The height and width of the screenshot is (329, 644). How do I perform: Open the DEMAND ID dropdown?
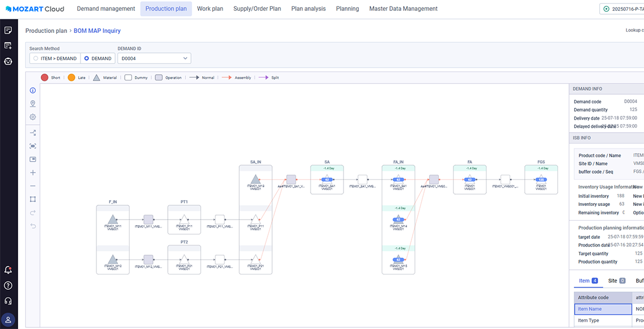[x=154, y=58]
